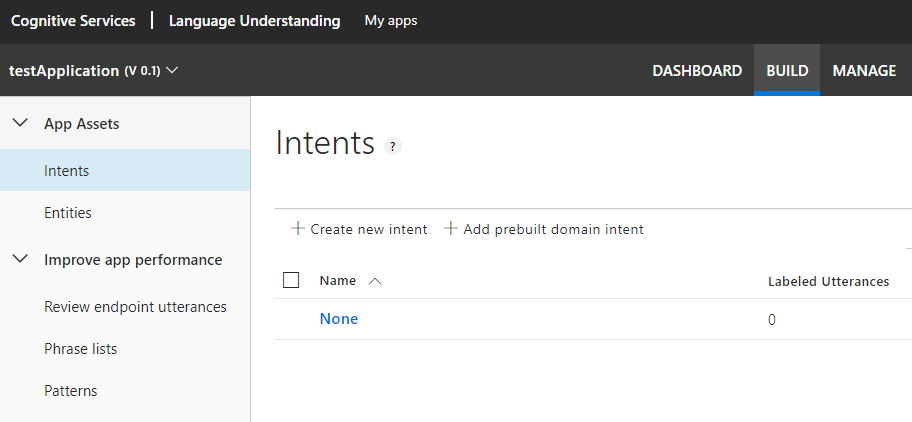This screenshot has width=912, height=422.
Task: Open the testApplication version dropdown
Action: coord(172,71)
